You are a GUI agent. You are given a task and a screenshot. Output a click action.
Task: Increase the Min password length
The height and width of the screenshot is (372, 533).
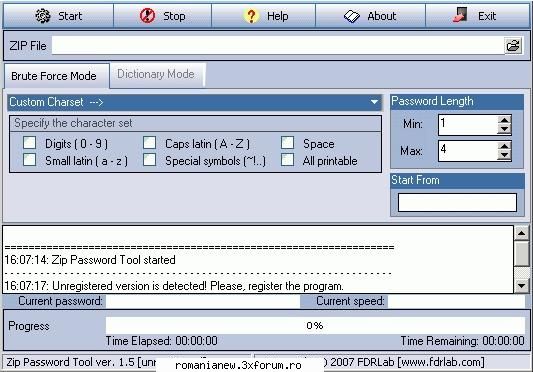click(504, 120)
